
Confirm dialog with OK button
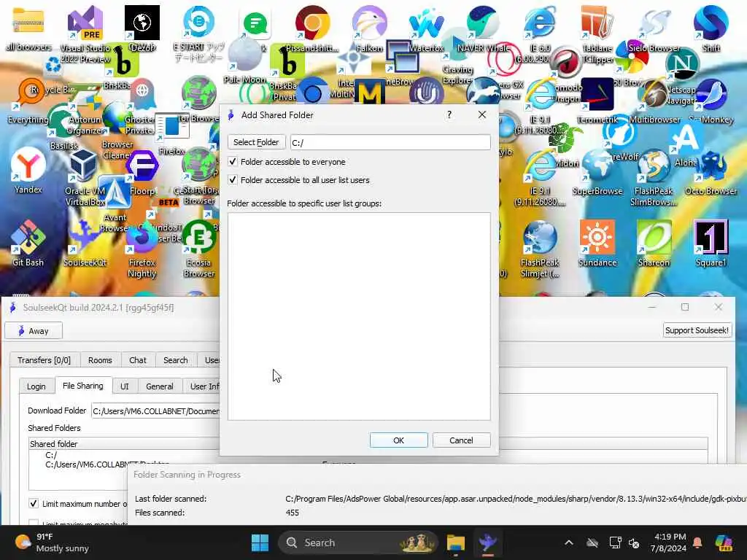(x=399, y=440)
